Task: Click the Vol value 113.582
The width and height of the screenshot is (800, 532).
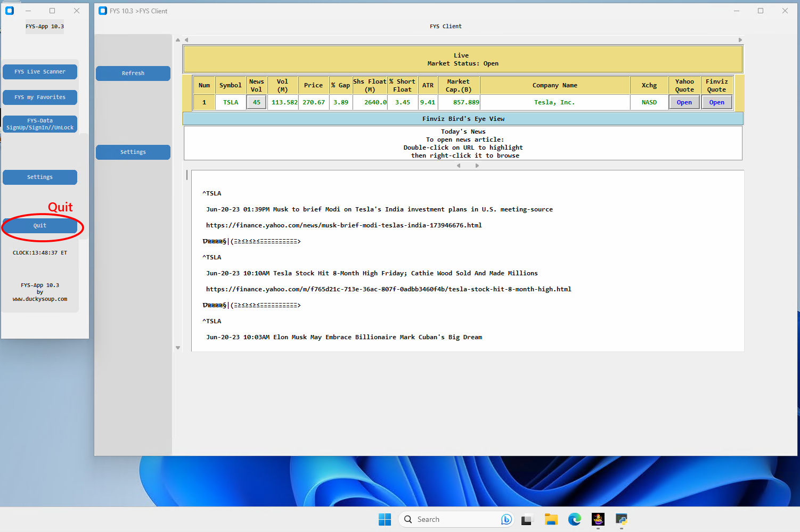Action: click(284, 102)
